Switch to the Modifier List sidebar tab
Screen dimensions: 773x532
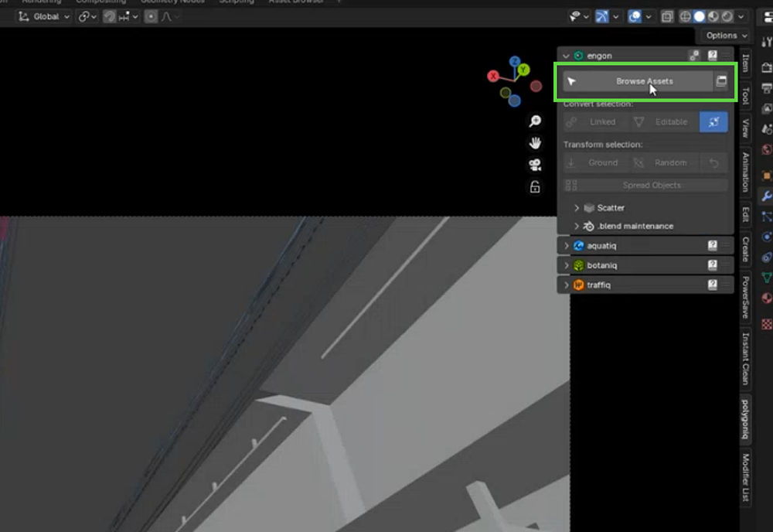pyautogui.click(x=745, y=477)
